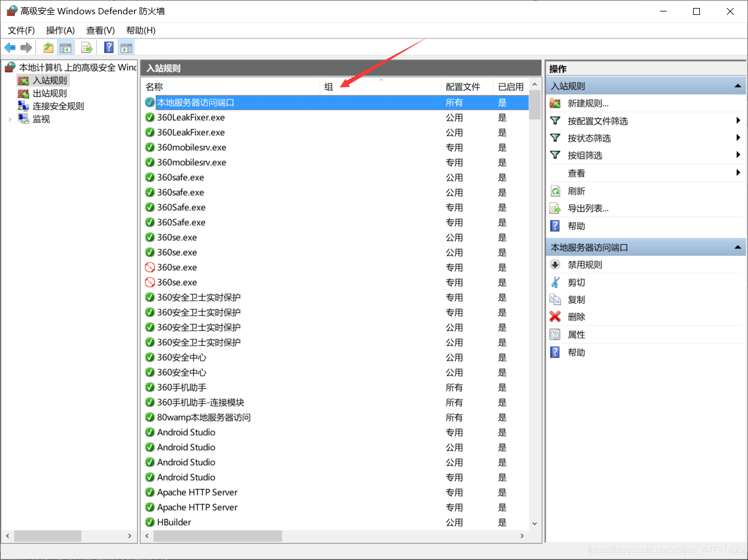Open the 查看 submenu in actions pane
Viewport: 748px width, 560px height.
click(x=576, y=173)
